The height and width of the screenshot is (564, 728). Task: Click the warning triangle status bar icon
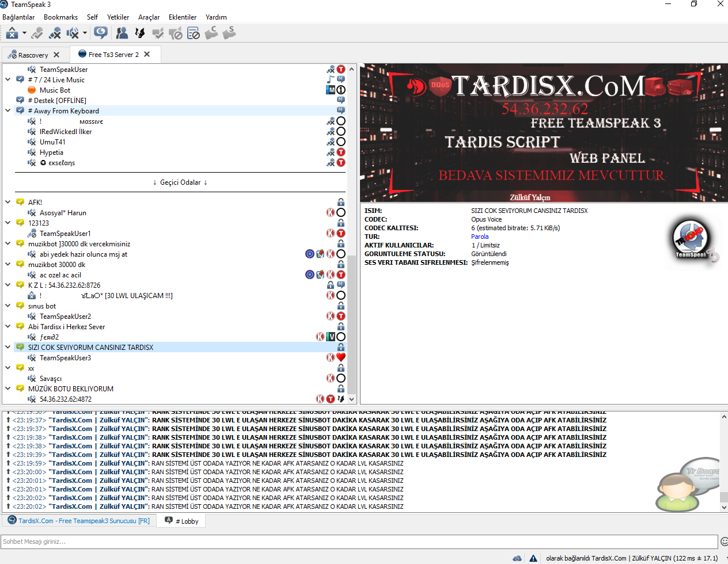(533, 558)
